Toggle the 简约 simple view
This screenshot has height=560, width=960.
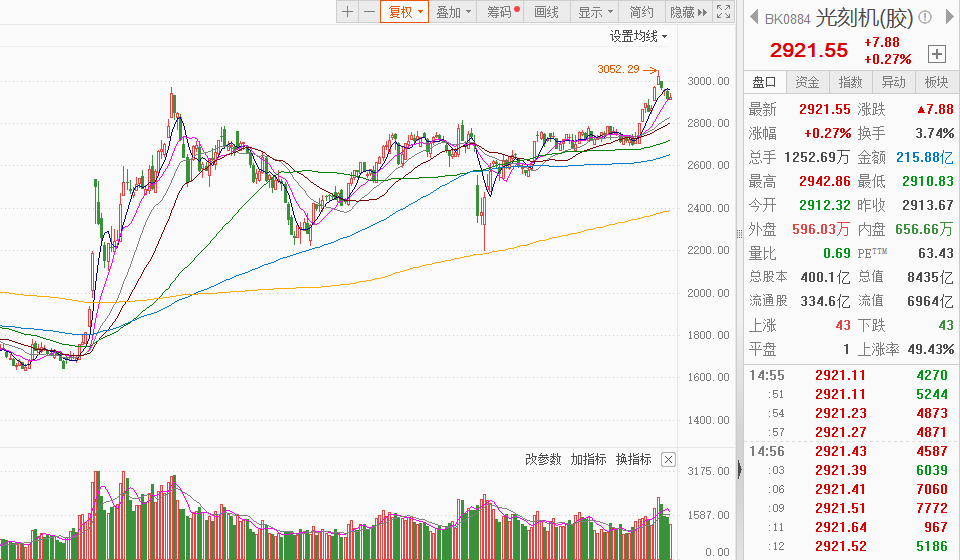click(641, 12)
